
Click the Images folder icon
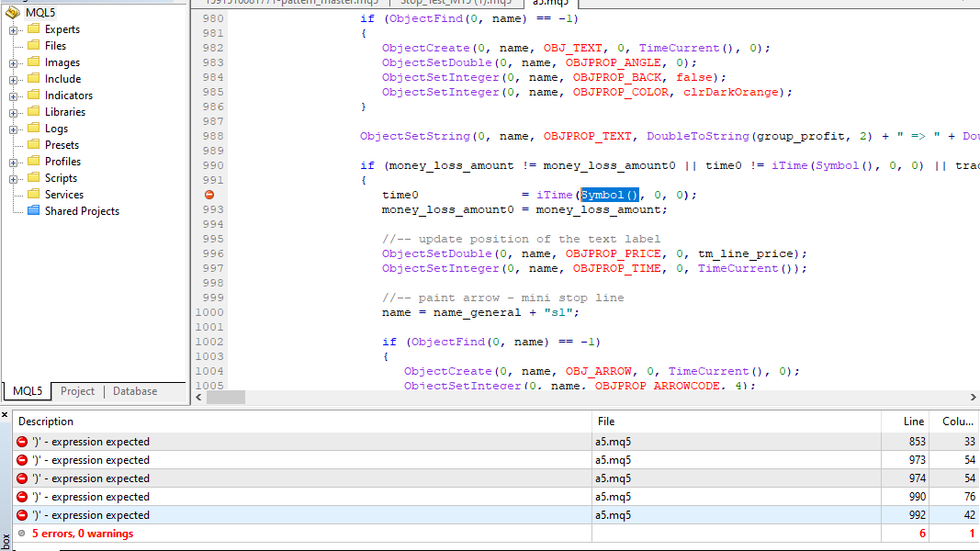34,62
